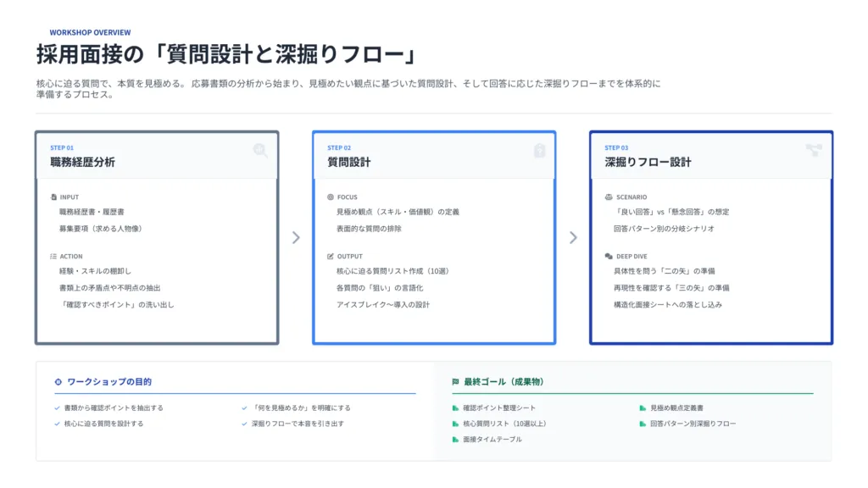Select the magnifier icon on 職務経歴分析 card
This screenshot has height=488, width=868.
(x=260, y=150)
